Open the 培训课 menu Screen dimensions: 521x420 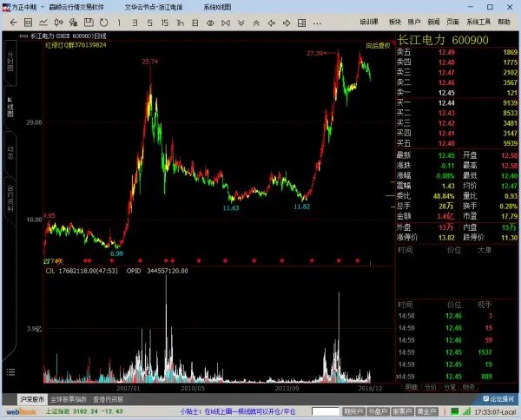pos(369,22)
